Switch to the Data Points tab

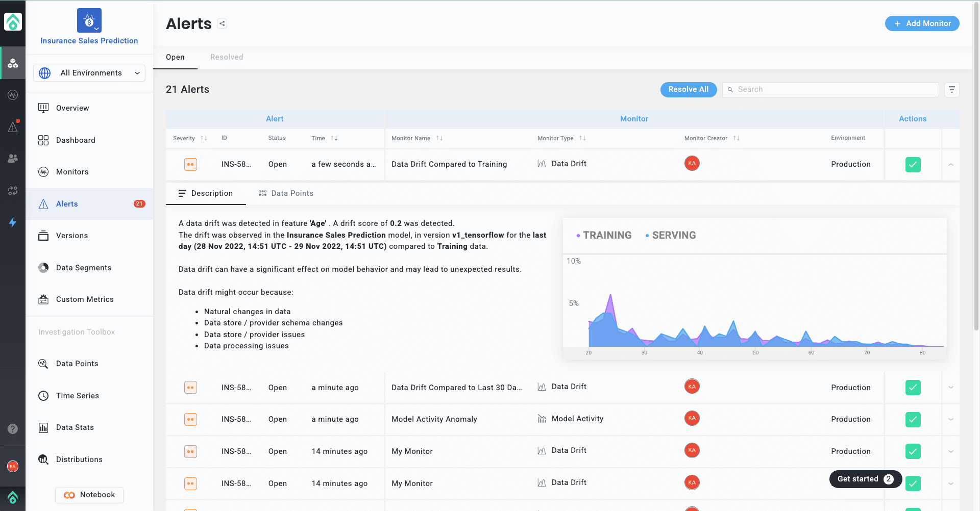[286, 193]
